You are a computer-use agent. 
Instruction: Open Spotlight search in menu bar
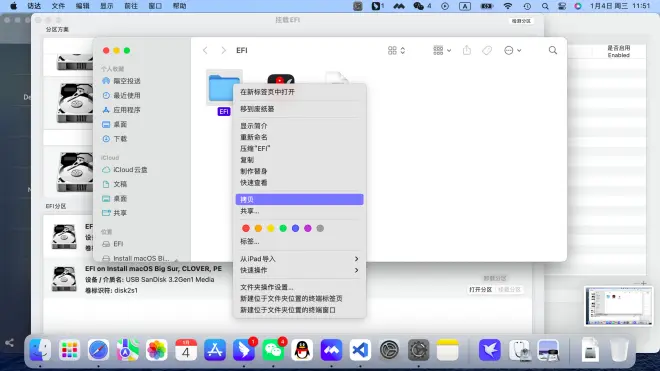click(545, 6)
